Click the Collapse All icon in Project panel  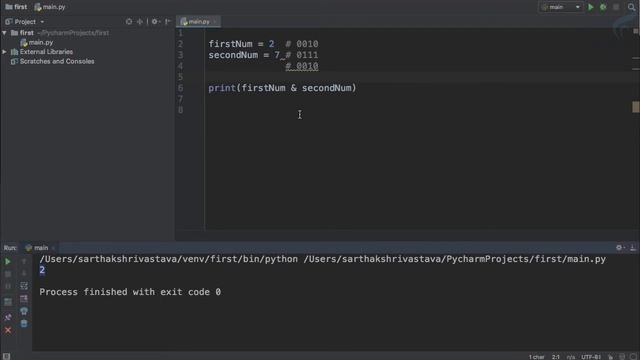point(140,22)
